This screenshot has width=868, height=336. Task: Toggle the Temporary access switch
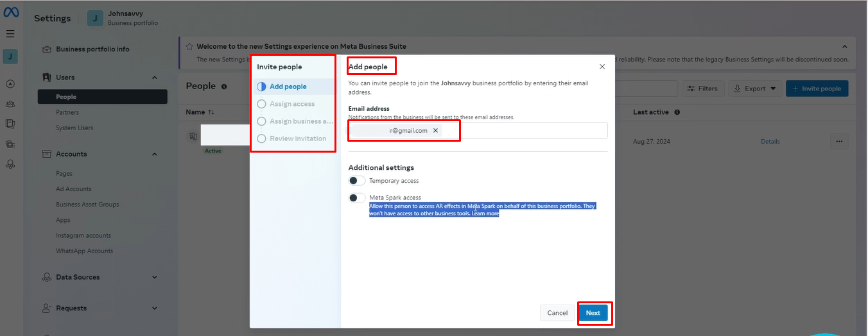pos(357,181)
